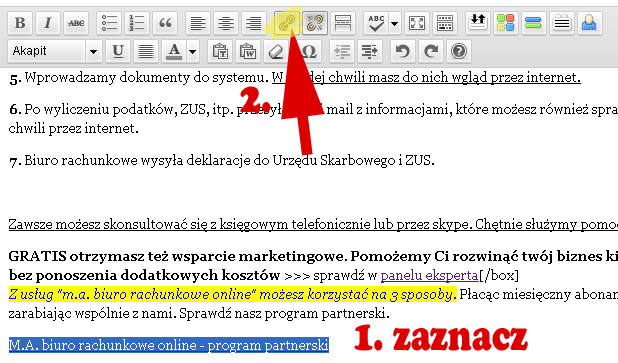Open spellchecker language dropdown arrow
Viewport: 618px width, 363px height.
pos(394,23)
